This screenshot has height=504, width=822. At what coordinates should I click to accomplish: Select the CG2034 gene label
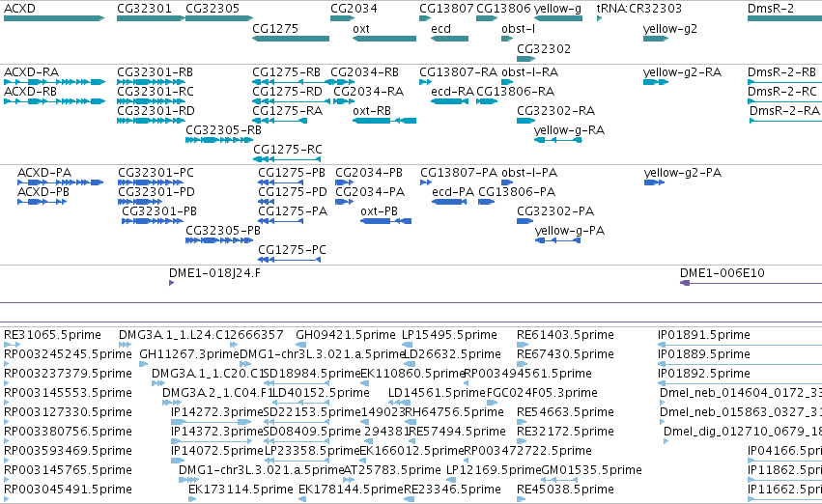(x=354, y=9)
